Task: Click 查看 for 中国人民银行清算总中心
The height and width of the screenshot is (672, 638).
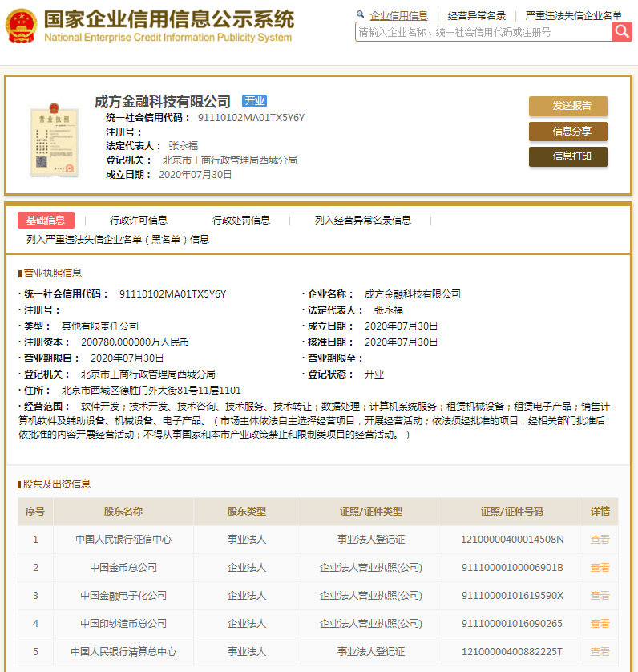Action: (600, 651)
